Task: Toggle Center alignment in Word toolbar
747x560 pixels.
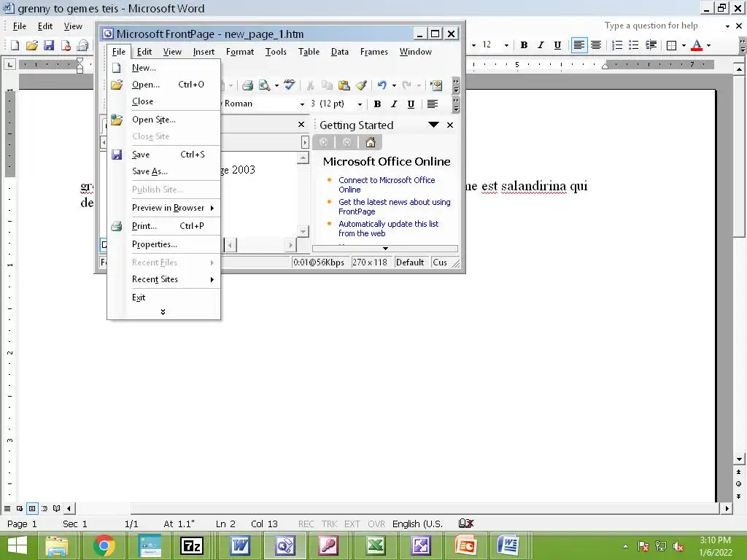Action: point(596,45)
